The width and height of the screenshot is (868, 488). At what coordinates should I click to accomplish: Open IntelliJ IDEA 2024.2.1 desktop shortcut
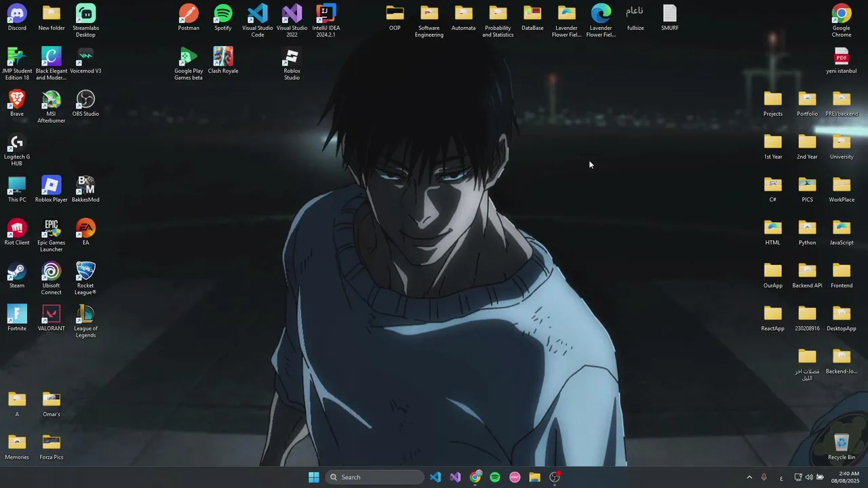(x=326, y=20)
